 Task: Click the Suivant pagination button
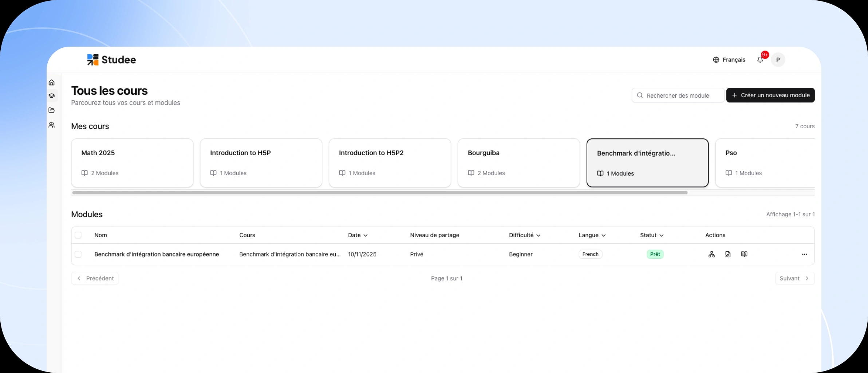point(794,278)
